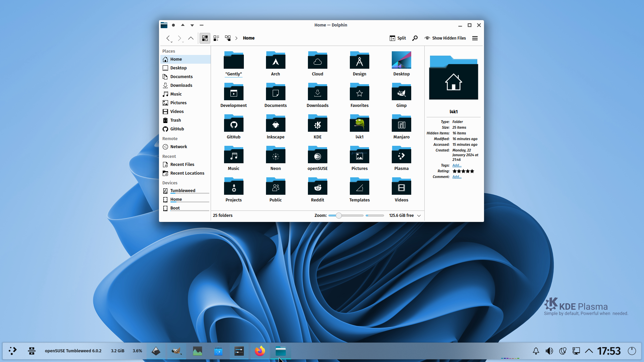The image size is (644, 362).
Task: Switch to Details tree view mode
Action: (228, 38)
